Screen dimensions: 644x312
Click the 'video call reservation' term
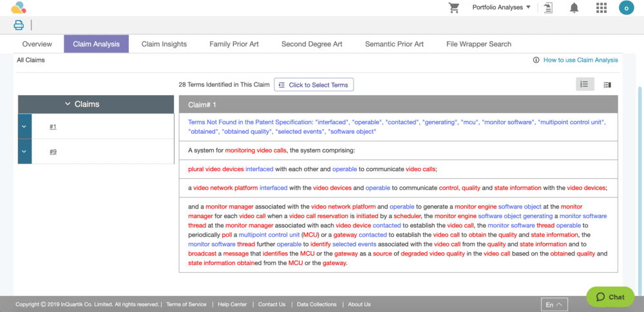pos(319,216)
